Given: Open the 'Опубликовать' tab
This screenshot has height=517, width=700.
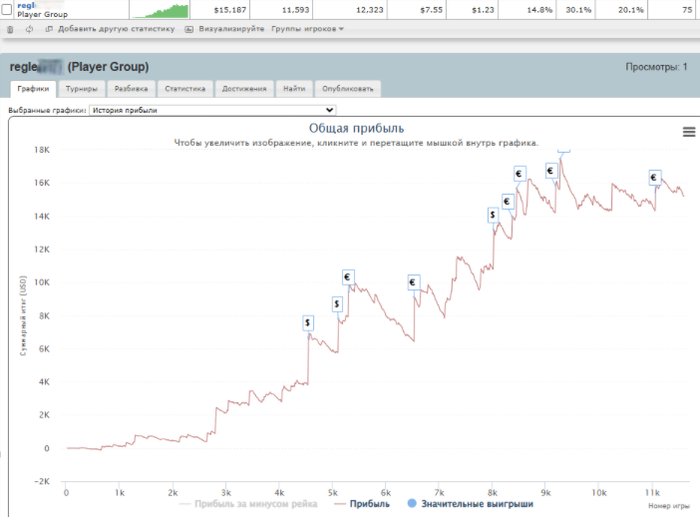Looking at the screenshot, I should coord(348,89).
